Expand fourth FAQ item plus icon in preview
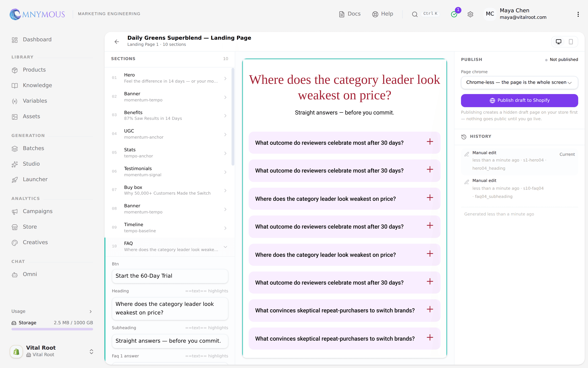The image size is (588, 368). point(430,225)
